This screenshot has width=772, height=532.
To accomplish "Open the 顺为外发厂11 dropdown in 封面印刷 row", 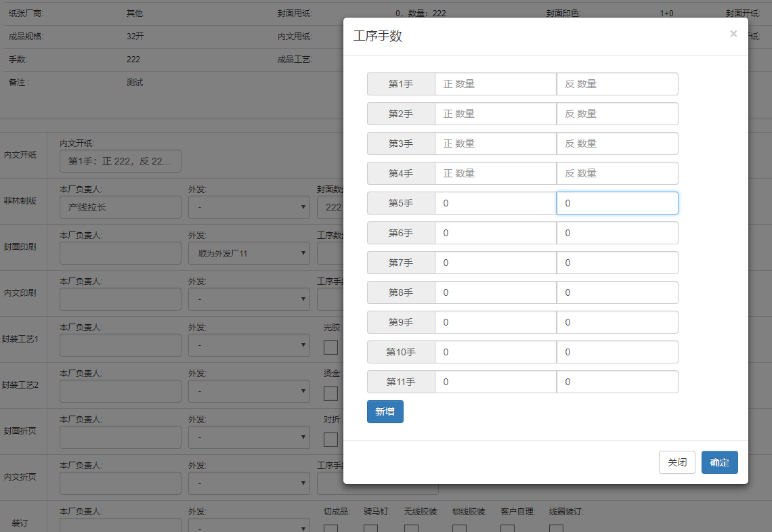I will [249, 253].
